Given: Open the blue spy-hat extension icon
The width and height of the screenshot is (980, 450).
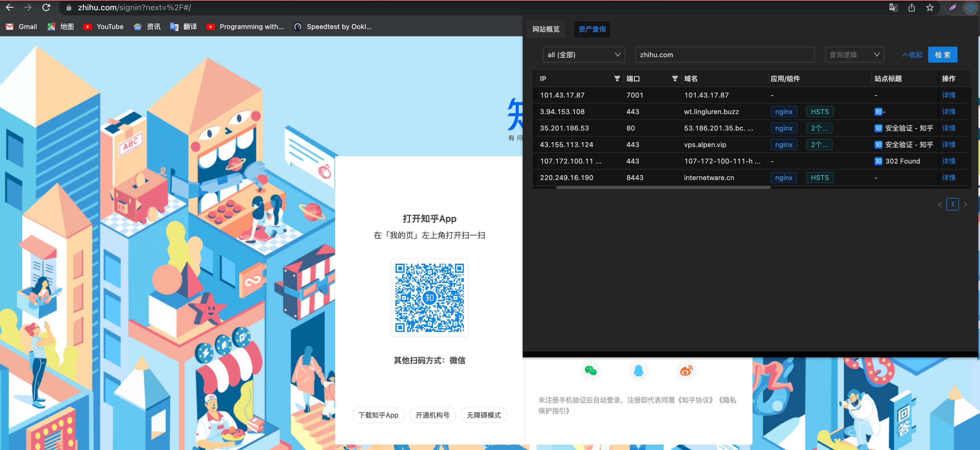Looking at the screenshot, I should [971, 7].
